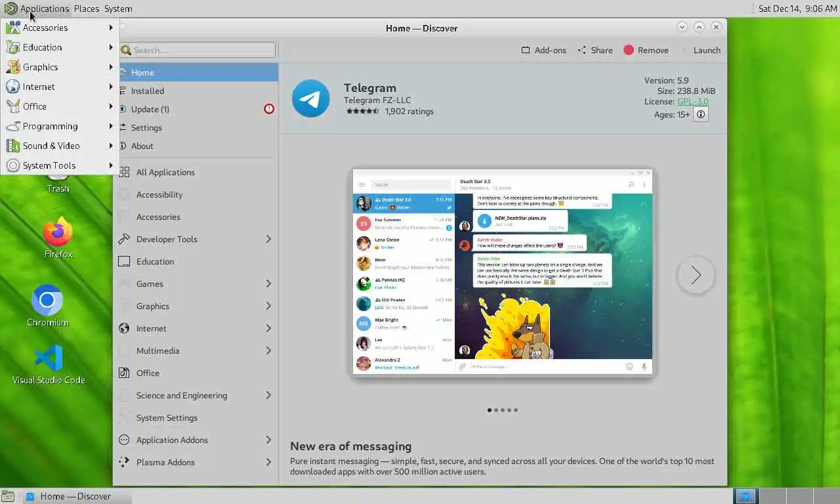The height and width of the screenshot is (504, 840).
Task: Click the 1,902 ratings text
Action: click(409, 111)
